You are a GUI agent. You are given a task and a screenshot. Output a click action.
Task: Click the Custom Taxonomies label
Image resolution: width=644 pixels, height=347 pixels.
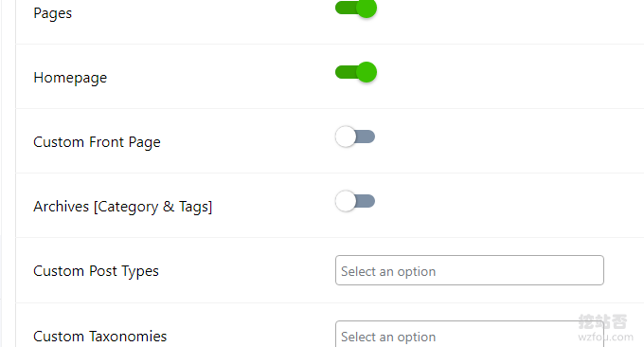click(100, 337)
